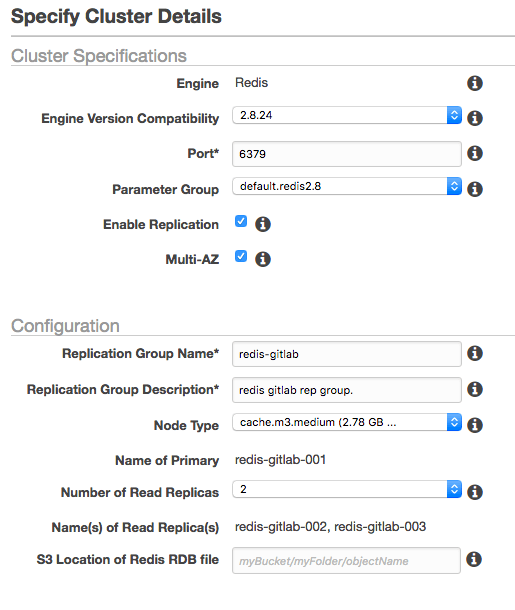Open info icon for S3 Location field

pyautogui.click(x=474, y=559)
